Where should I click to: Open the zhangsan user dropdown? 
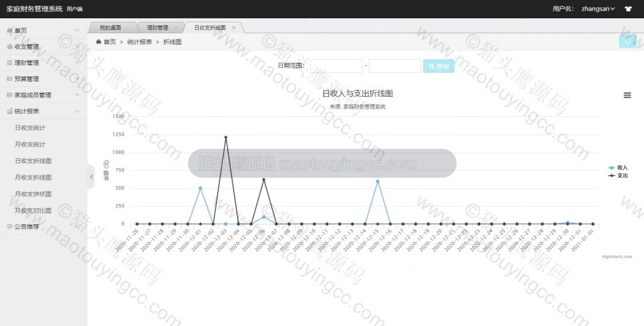pyautogui.click(x=598, y=9)
